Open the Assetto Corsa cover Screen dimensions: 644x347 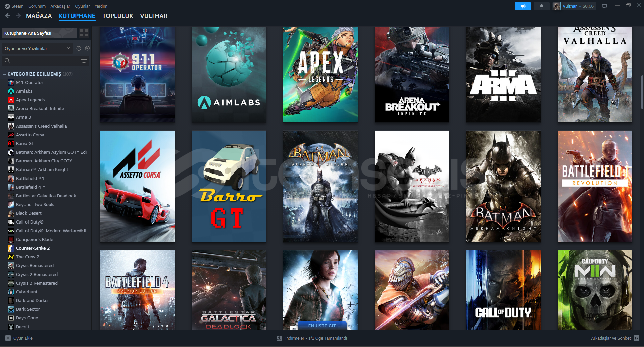(x=137, y=186)
